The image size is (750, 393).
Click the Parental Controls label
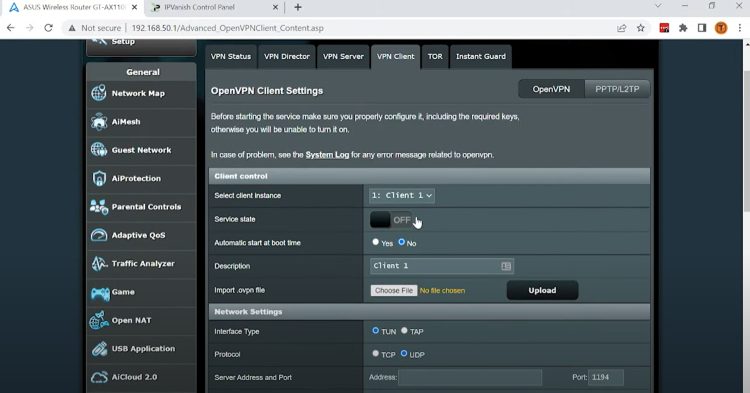146,207
